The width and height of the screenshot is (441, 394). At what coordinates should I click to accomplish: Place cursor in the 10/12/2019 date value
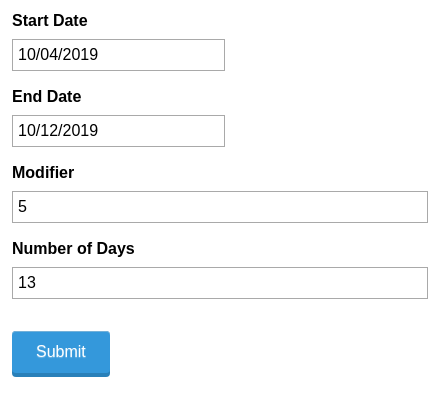click(58, 130)
